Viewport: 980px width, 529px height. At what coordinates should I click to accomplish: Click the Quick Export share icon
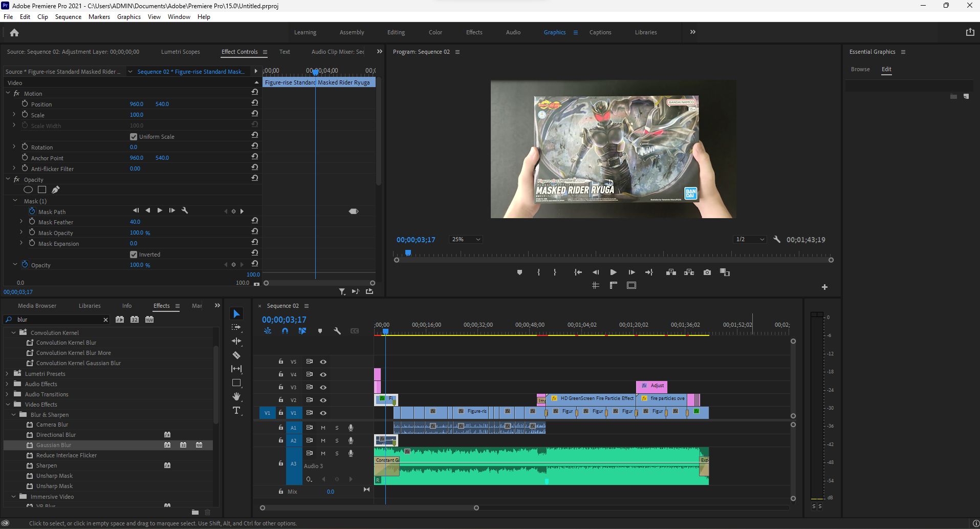(x=970, y=32)
